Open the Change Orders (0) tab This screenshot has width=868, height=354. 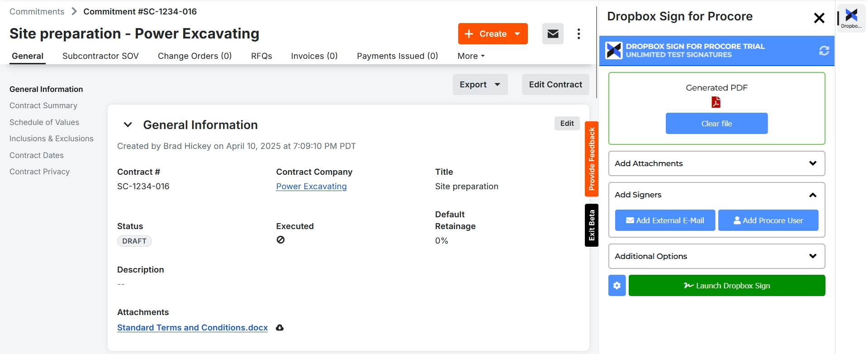tap(195, 56)
